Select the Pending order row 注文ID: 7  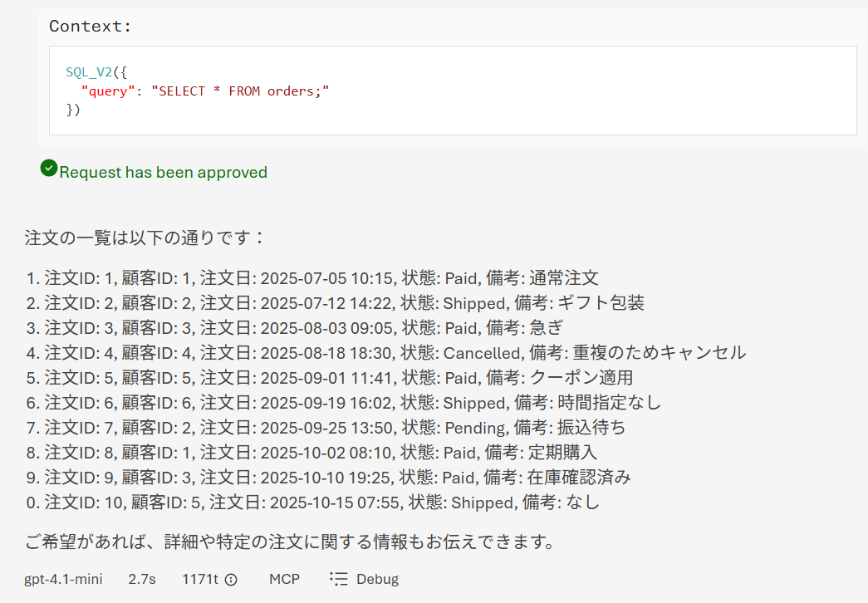326,428
